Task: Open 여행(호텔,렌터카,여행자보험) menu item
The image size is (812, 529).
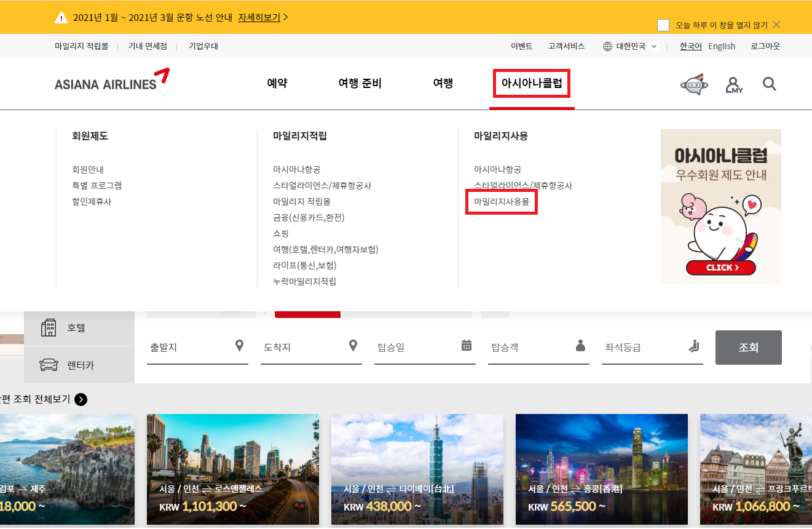Action: [x=326, y=250]
